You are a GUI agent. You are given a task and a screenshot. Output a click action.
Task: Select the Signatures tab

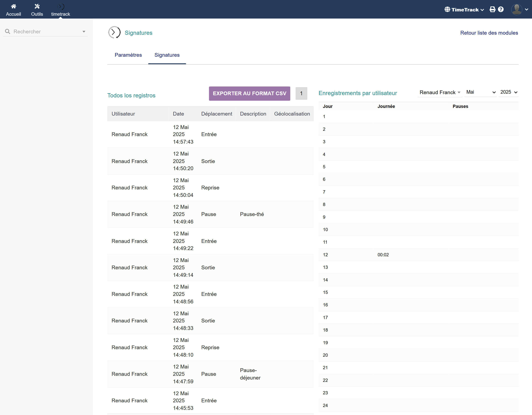coord(167,55)
